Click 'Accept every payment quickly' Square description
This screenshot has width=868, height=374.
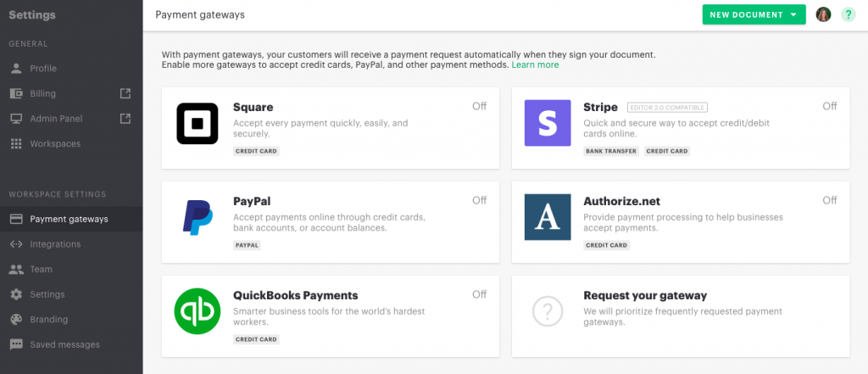click(320, 129)
